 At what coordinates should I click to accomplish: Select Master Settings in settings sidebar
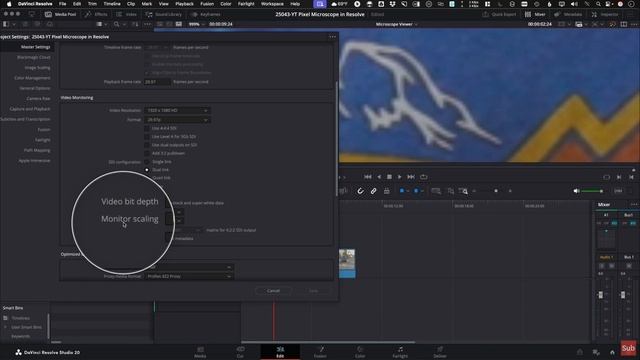tap(35, 47)
